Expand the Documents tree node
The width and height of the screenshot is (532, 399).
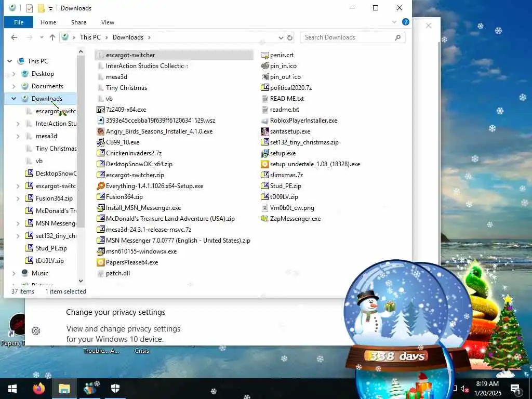click(x=14, y=86)
